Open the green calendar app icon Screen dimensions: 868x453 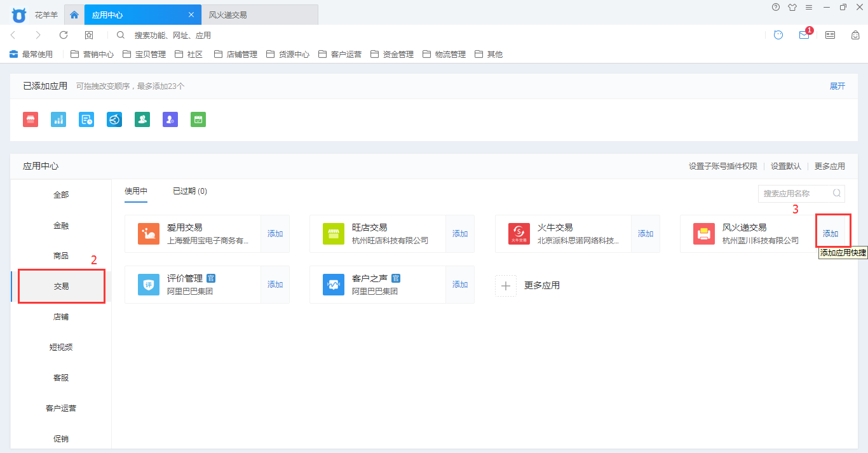[x=198, y=119]
